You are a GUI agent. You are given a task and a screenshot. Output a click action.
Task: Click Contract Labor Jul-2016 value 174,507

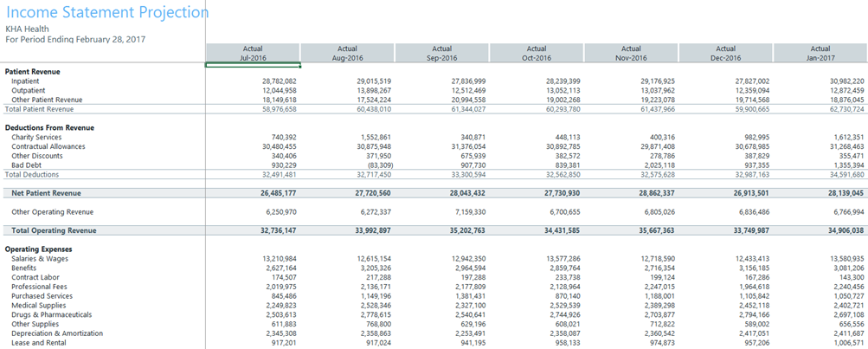pyautogui.click(x=283, y=277)
